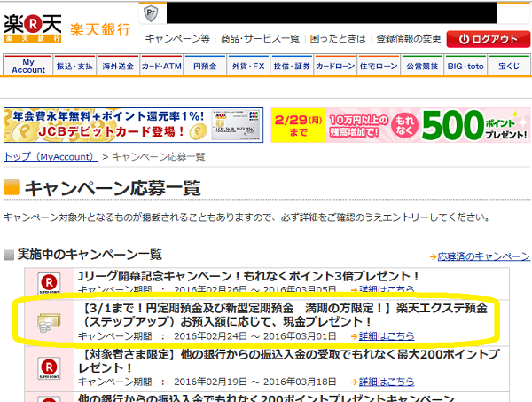Open the 外貨・FX tab
The height and width of the screenshot is (402, 532).
pyautogui.click(x=248, y=66)
